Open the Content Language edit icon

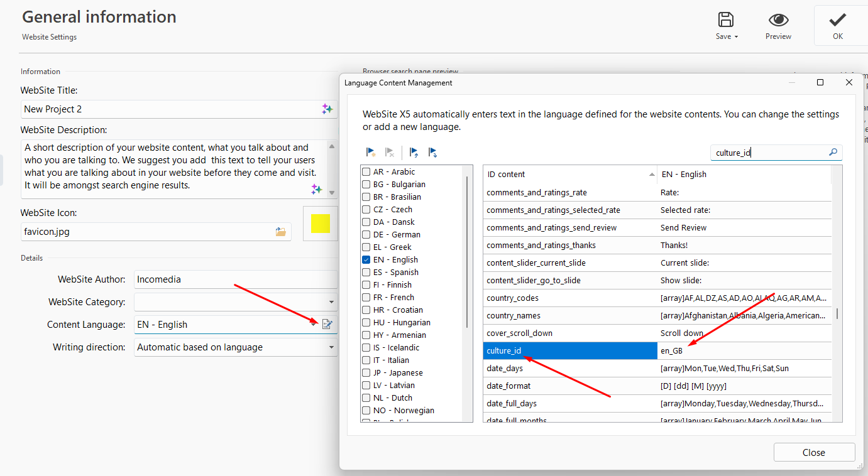tap(327, 324)
